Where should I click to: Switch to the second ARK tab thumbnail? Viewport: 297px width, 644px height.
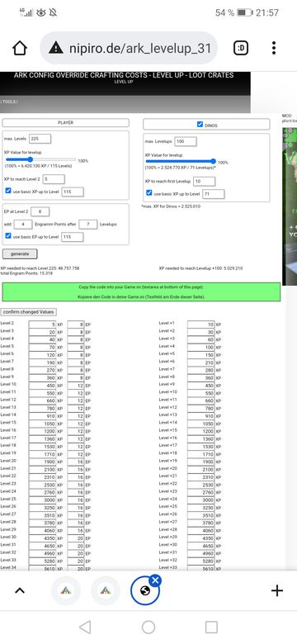[106, 590]
